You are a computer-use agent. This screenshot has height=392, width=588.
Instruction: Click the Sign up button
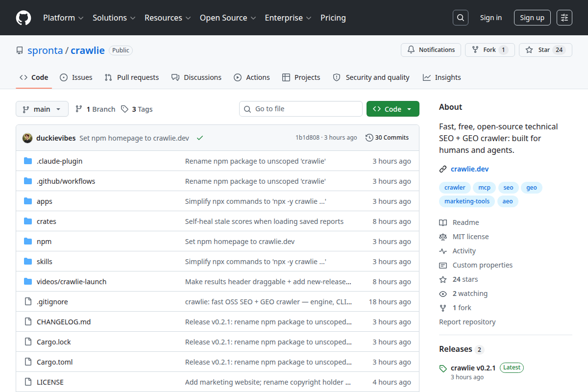(532, 18)
